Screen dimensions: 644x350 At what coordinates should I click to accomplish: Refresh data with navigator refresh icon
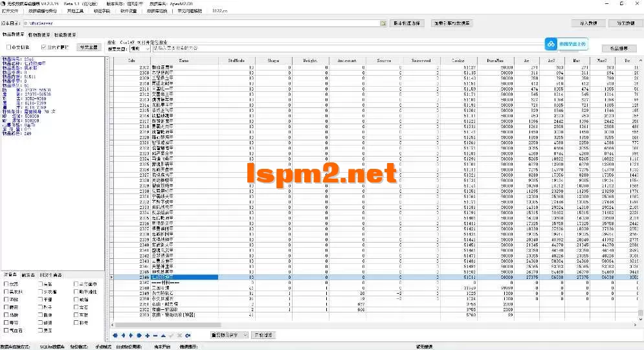click(x=188, y=335)
